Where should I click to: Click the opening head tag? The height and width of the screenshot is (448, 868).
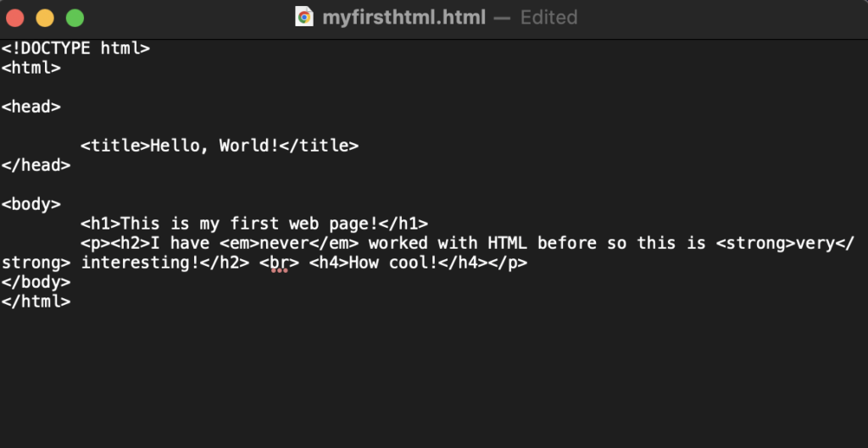click(31, 107)
